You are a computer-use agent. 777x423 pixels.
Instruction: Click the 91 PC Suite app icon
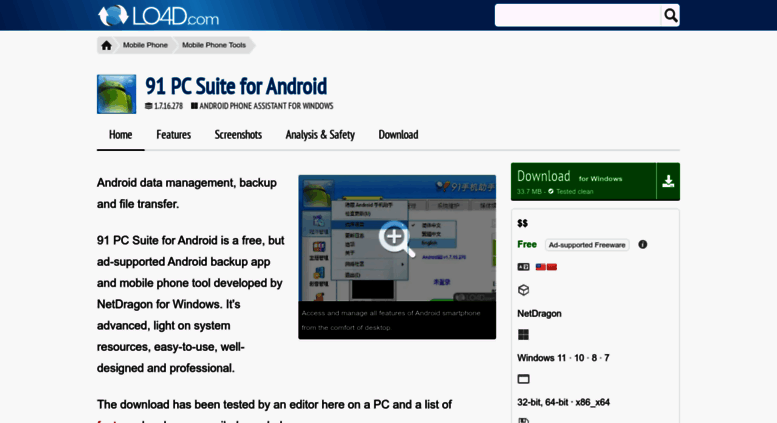(116, 94)
